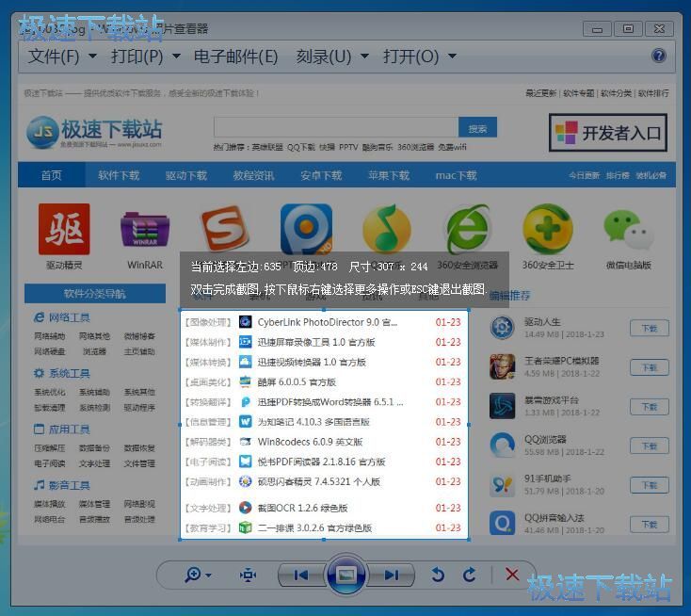Click the 360安全卫士 icon
This screenshot has height=616, width=691.
pyautogui.click(x=548, y=229)
